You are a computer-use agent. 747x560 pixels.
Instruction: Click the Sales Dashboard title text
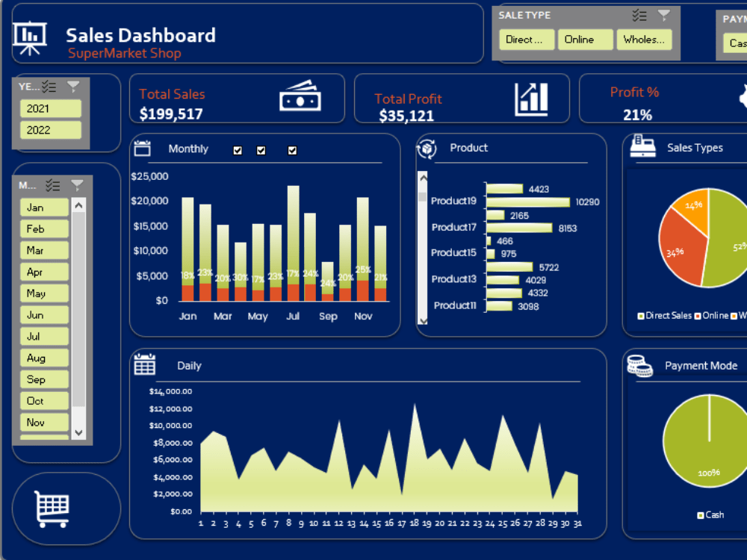click(x=140, y=35)
